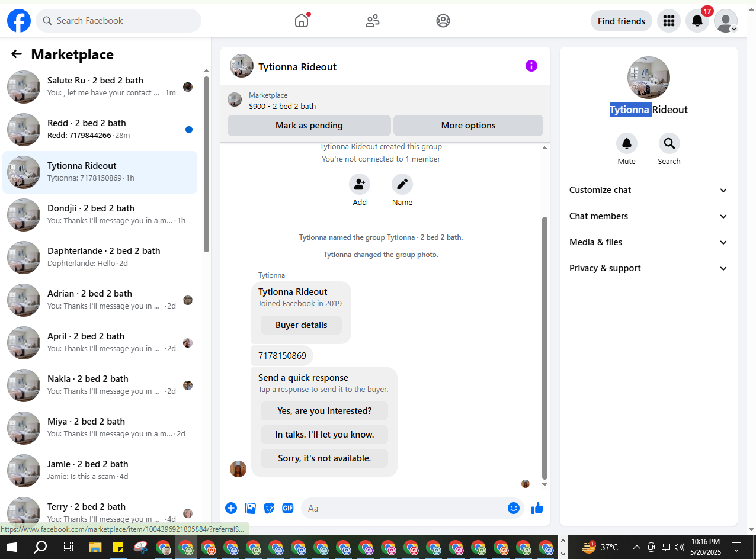Open the purple conversation information icon
756x559 pixels.
pyautogui.click(x=531, y=66)
